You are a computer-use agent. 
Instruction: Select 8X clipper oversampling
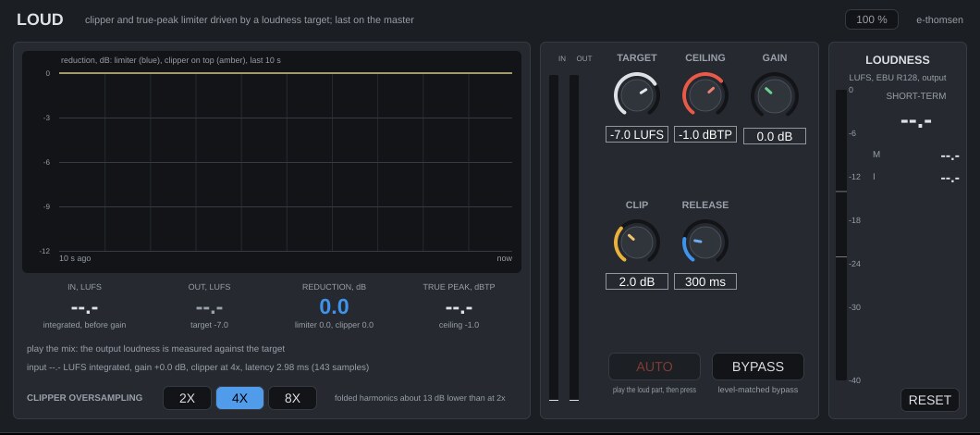(292, 398)
